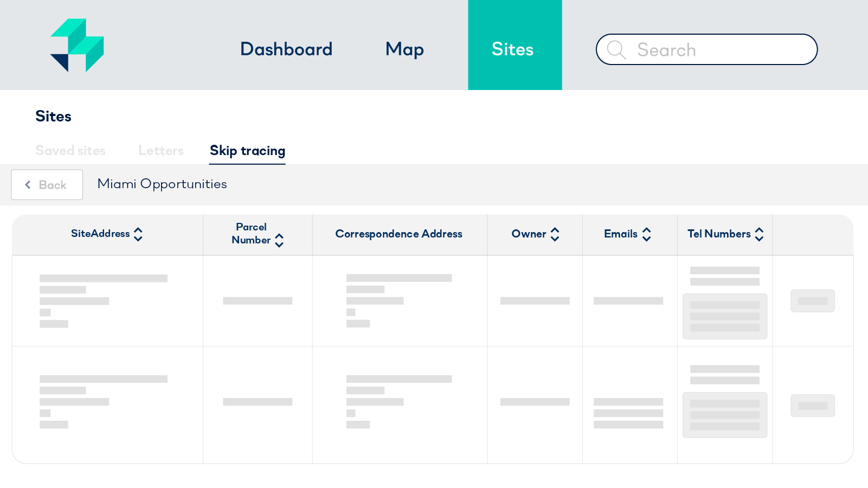Click Emails column sort arrows
868x488 pixels.
(x=646, y=234)
